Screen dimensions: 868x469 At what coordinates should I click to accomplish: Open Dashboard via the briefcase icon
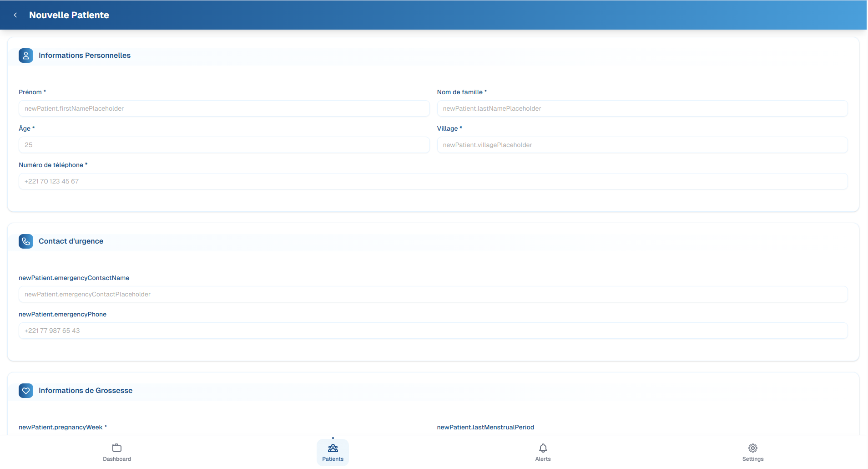[x=117, y=448]
